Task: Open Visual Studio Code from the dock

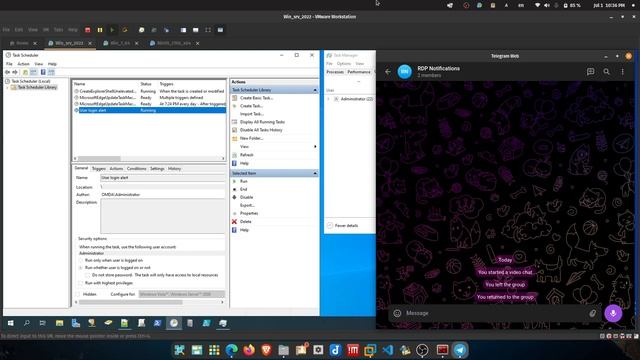Action: coord(388,350)
